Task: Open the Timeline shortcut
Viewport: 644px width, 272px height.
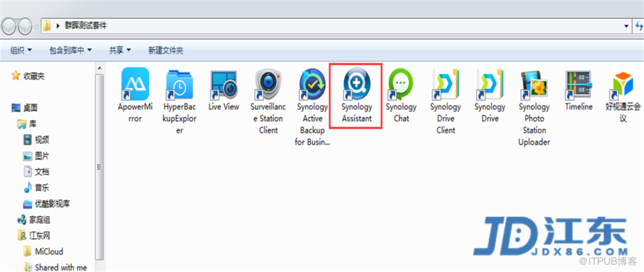Action: [578, 90]
